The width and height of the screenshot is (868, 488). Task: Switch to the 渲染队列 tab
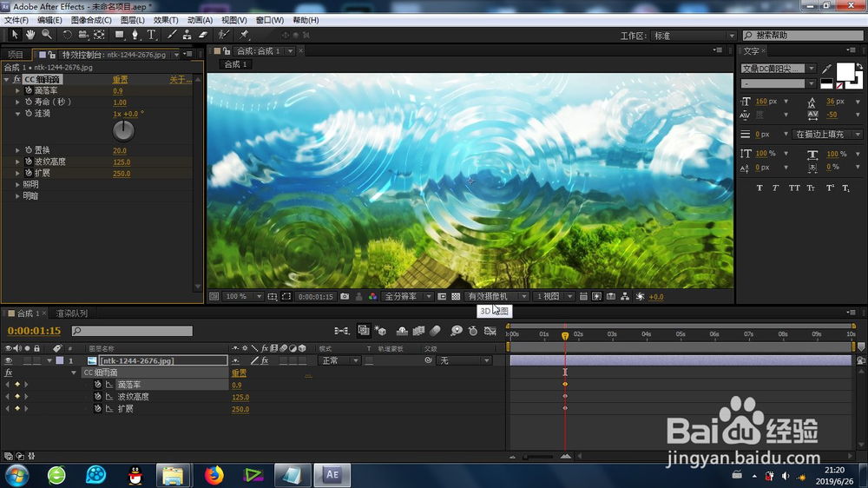tap(71, 313)
